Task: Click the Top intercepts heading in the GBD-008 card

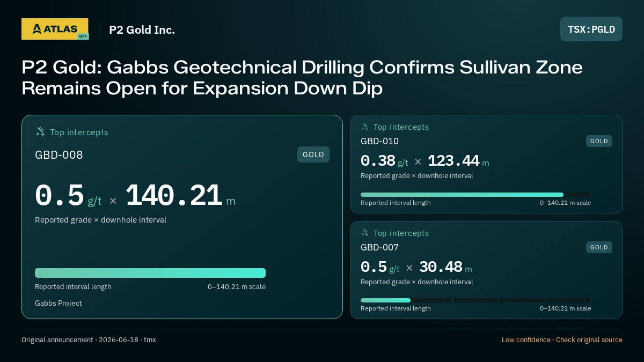Action: pos(79,132)
